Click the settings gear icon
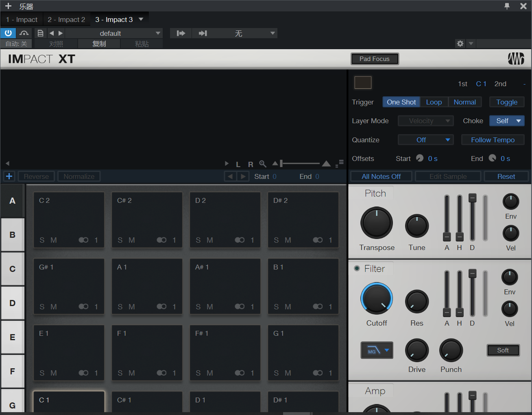This screenshot has height=415, width=532. coord(460,43)
